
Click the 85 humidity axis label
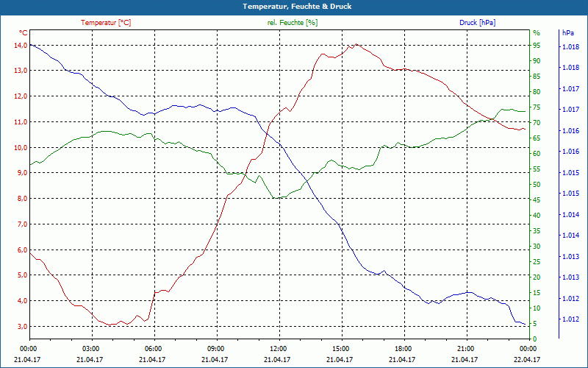pos(537,77)
